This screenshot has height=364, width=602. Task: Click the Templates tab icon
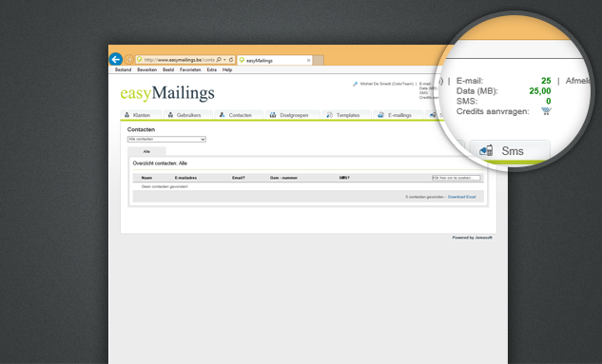tap(329, 115)
